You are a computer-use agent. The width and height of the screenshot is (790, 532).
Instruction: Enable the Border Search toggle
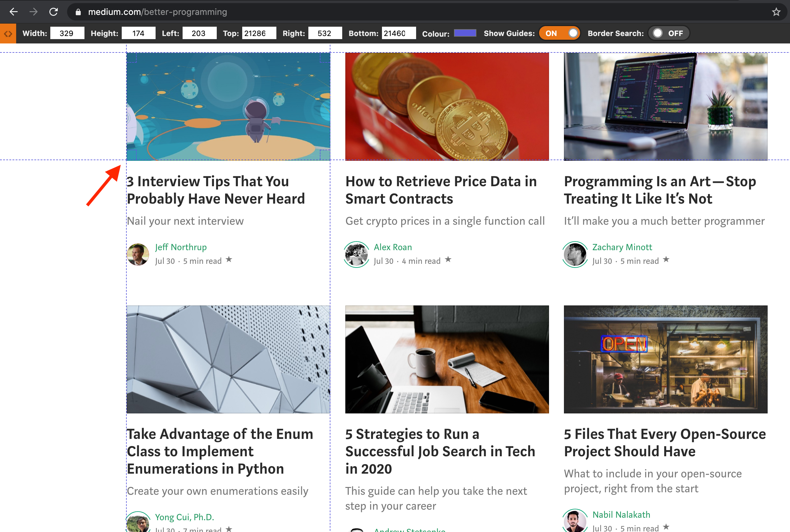click(x=669, y=33)
